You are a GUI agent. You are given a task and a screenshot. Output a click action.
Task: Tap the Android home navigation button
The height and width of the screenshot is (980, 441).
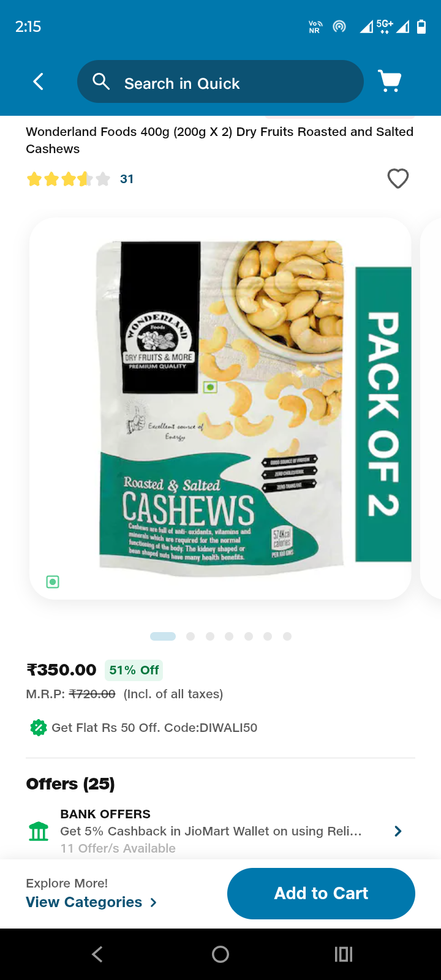click(221, 954)
